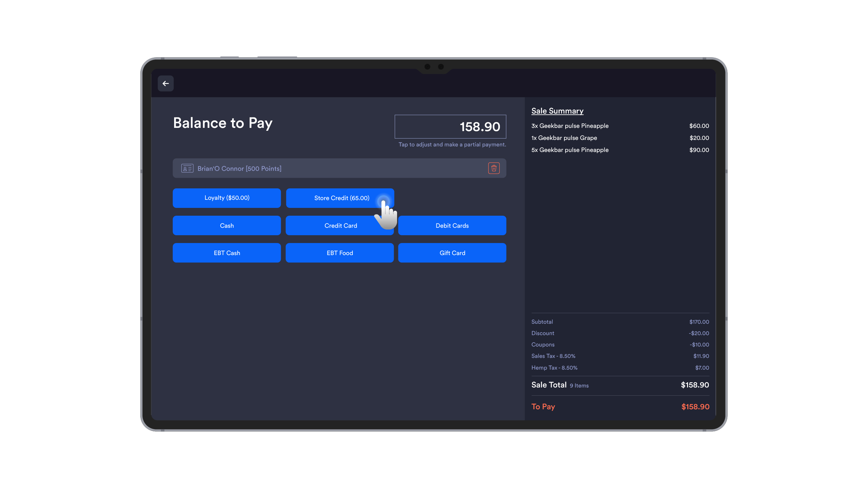
Task: Remove customer using the trash icon
Action: pos(494,168)
